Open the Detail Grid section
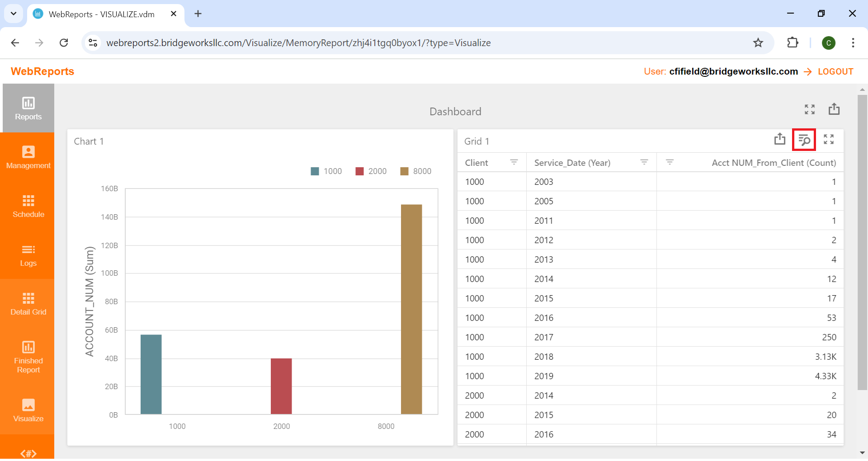868x461 pixels. coord(28,304)
